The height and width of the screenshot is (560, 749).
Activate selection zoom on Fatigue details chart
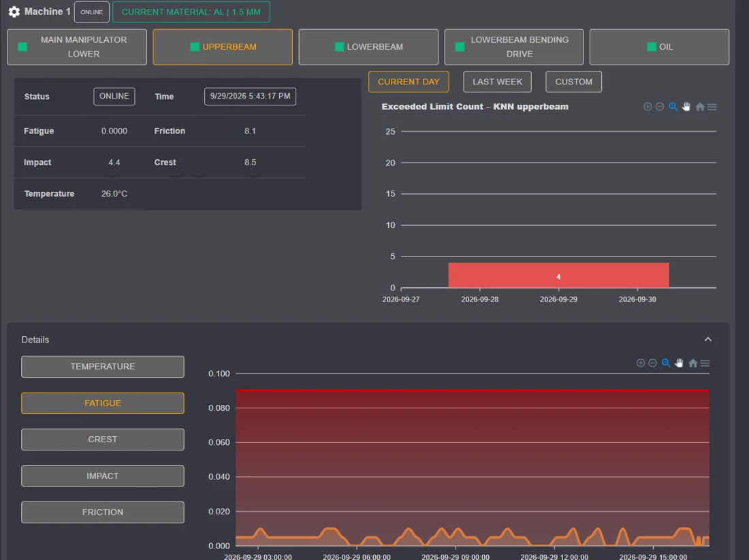[666, 363]
